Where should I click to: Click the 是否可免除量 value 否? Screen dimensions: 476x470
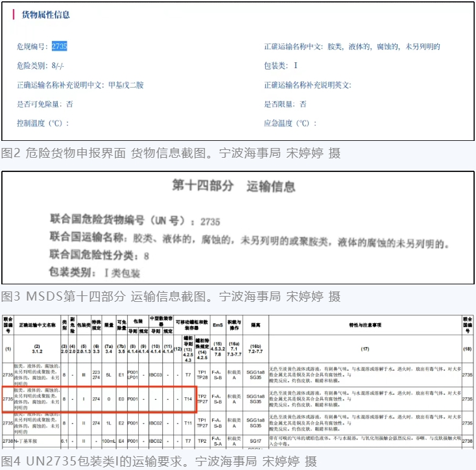[69, 104]
